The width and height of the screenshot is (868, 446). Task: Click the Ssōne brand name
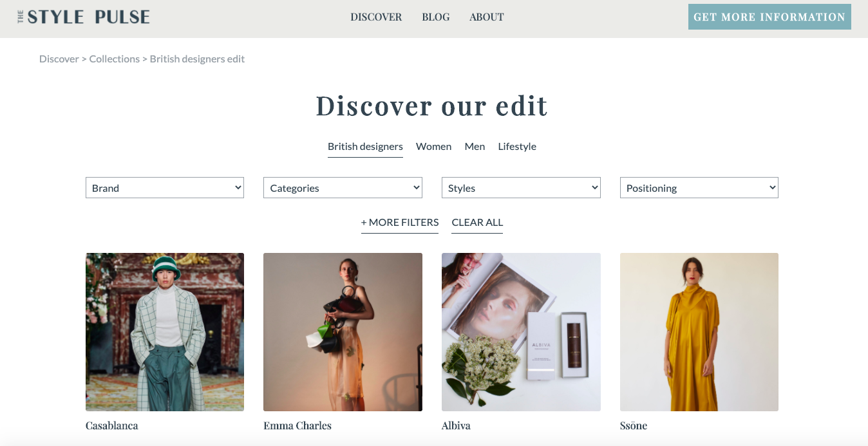point(634,425)
